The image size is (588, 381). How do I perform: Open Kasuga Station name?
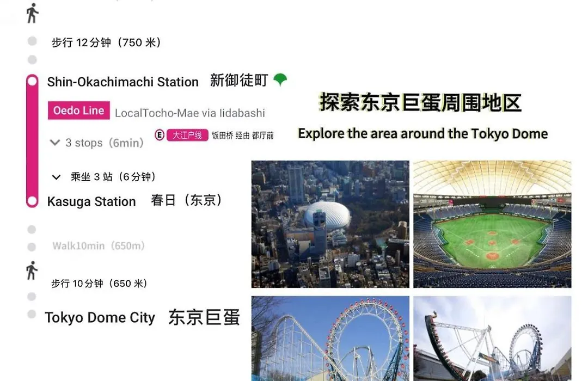91,201
